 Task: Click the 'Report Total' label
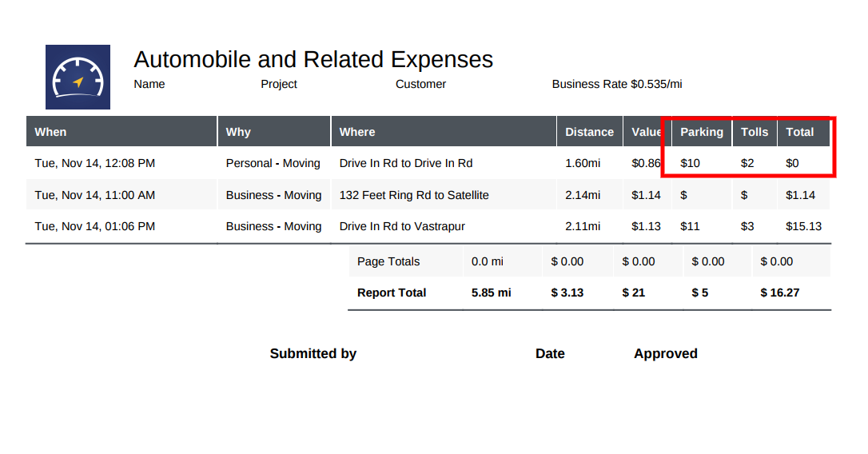pyautogui.click(x=392, y=293)
